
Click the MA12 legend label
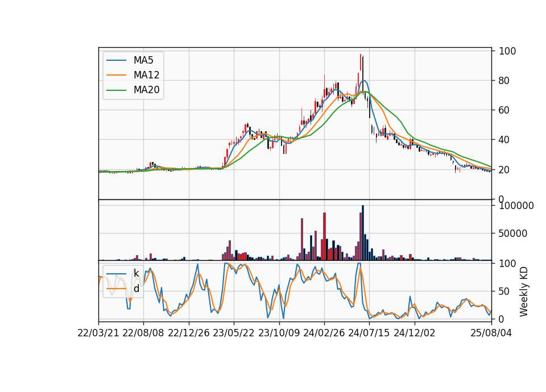(146, 75)
